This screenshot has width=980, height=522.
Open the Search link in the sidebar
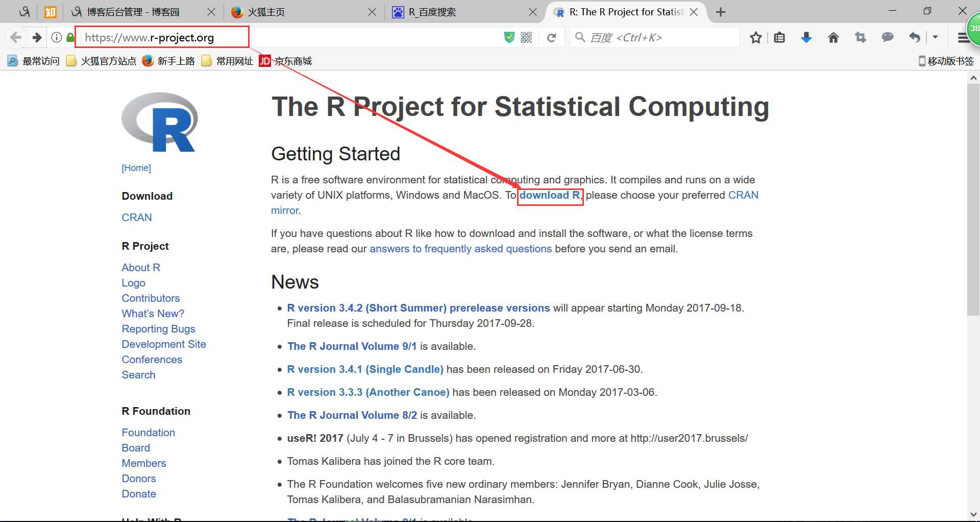(x=139, y=375)
